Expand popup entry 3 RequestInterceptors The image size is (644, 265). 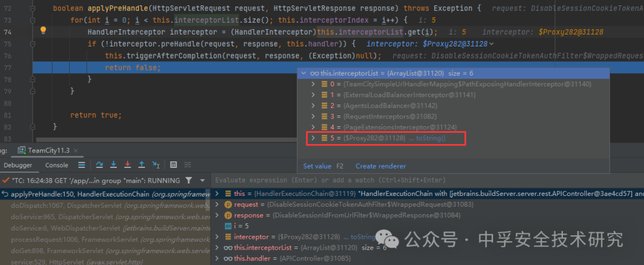click(x=313, y=117)
